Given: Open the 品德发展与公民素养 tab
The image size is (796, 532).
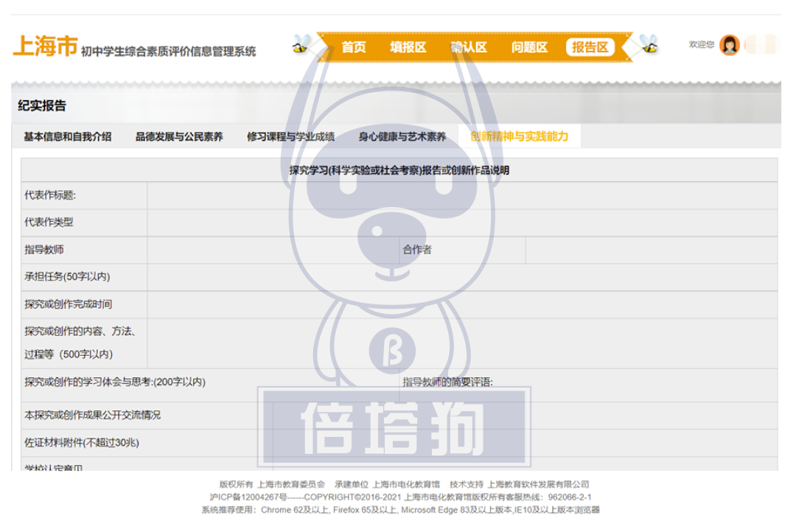Looking at the screenshot, I should (x=179, y=136).
